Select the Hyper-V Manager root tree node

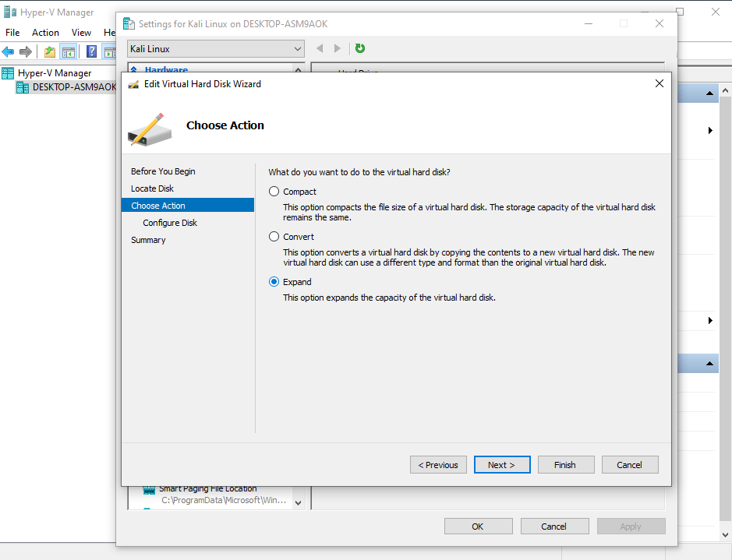(x=55, y=73)
